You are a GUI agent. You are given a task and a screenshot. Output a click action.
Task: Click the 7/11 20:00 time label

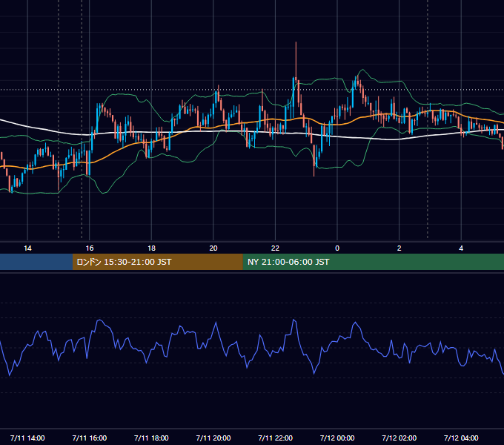point(213,438)
